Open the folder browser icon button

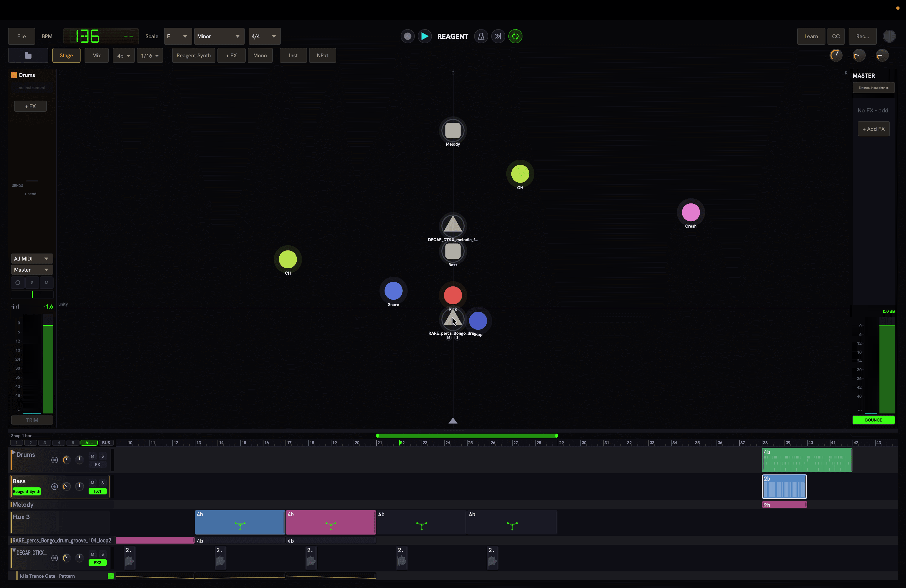pos(28,56)
